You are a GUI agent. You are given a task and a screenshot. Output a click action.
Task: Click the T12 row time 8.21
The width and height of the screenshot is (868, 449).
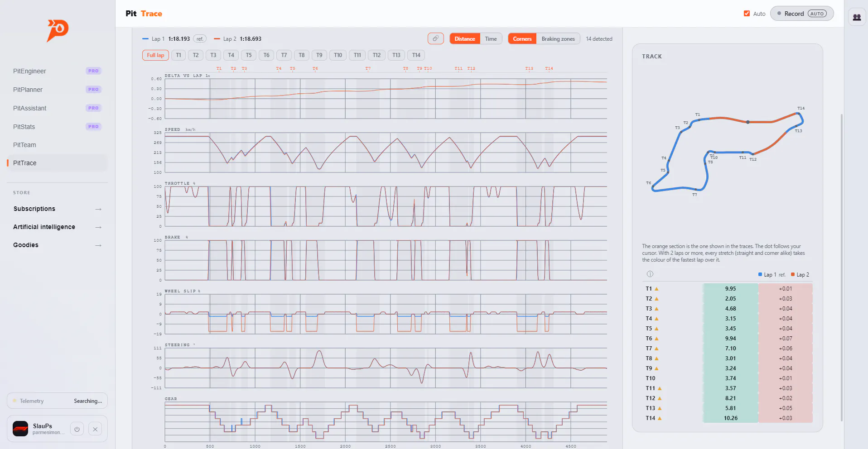click(730, 398)
